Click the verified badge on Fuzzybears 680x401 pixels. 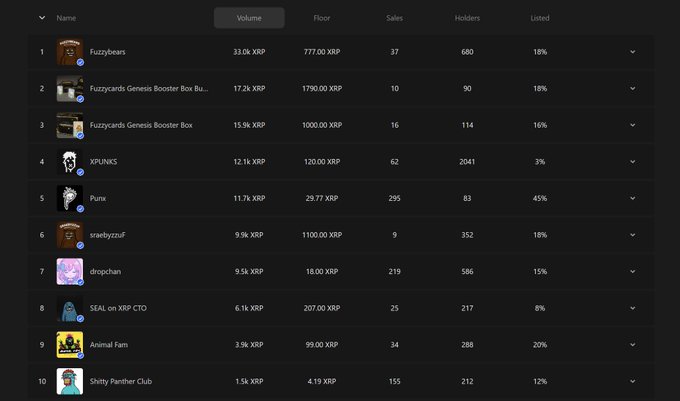pyautogui.click(x=80, y=62)
